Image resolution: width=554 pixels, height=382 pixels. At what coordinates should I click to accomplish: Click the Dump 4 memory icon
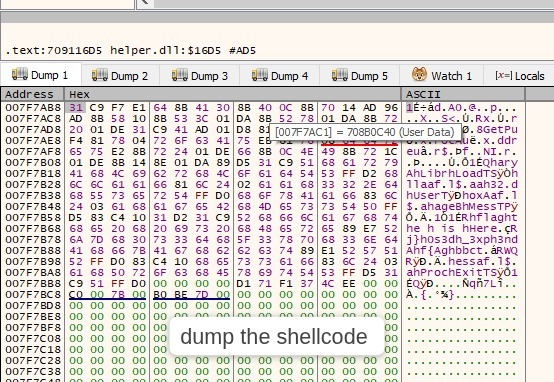click(260, 75)
